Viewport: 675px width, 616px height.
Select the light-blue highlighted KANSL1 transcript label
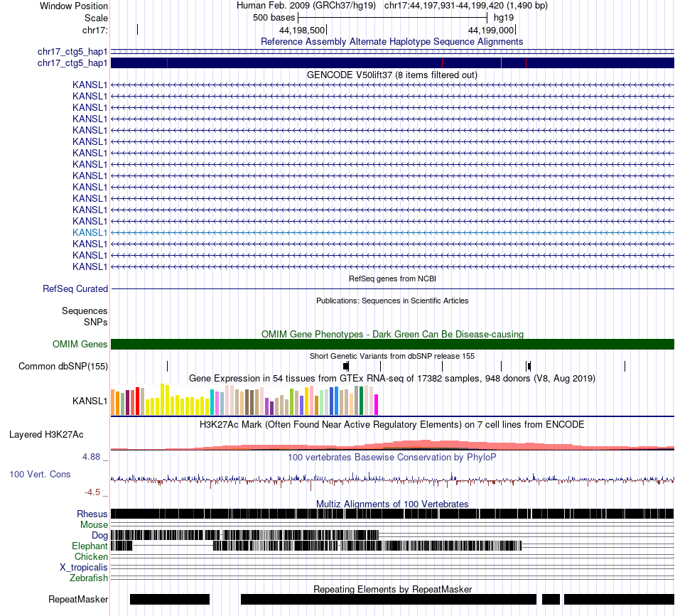[90, 233]
